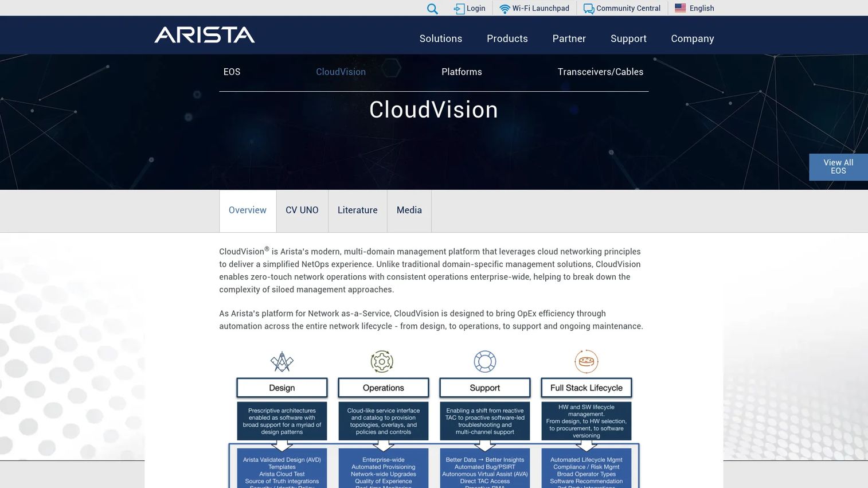Click the Wi-Fi Launchpad signal icon

[x=505, y=9]
